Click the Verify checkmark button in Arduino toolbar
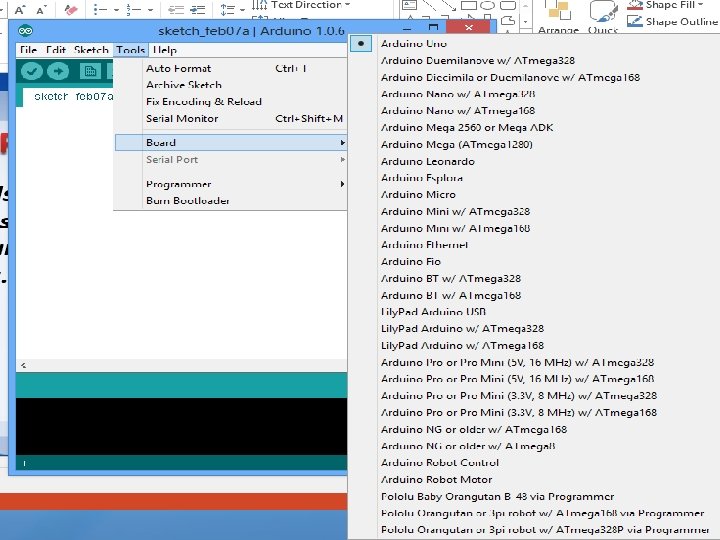720x540 pixels. (31, 71)
